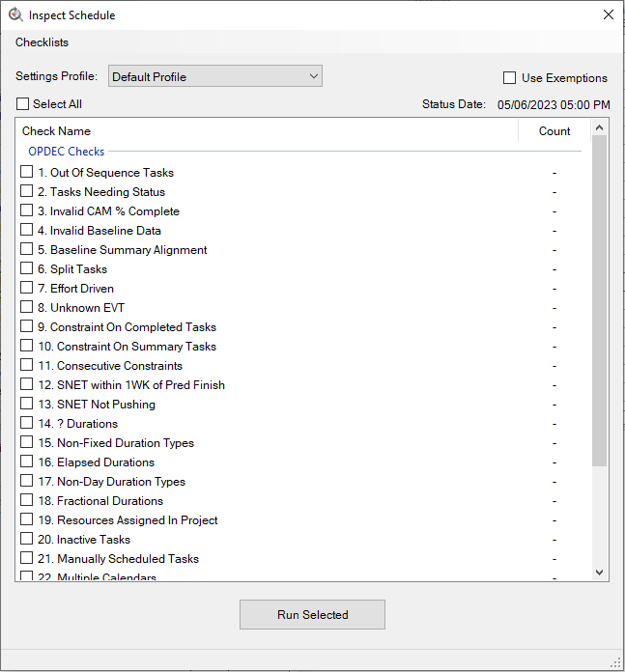Open the Settings Profile dropdown

point(214,76)
